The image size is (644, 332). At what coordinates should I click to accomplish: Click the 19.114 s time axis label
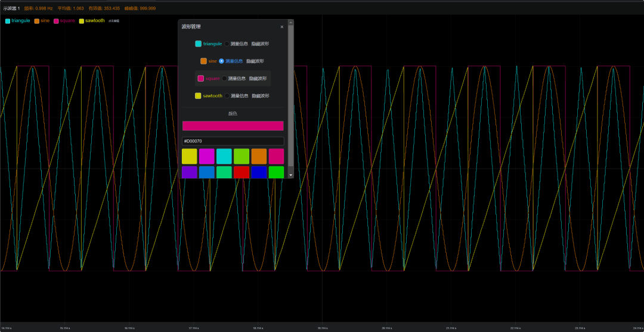pyautogui.click(x=323, y=328)
